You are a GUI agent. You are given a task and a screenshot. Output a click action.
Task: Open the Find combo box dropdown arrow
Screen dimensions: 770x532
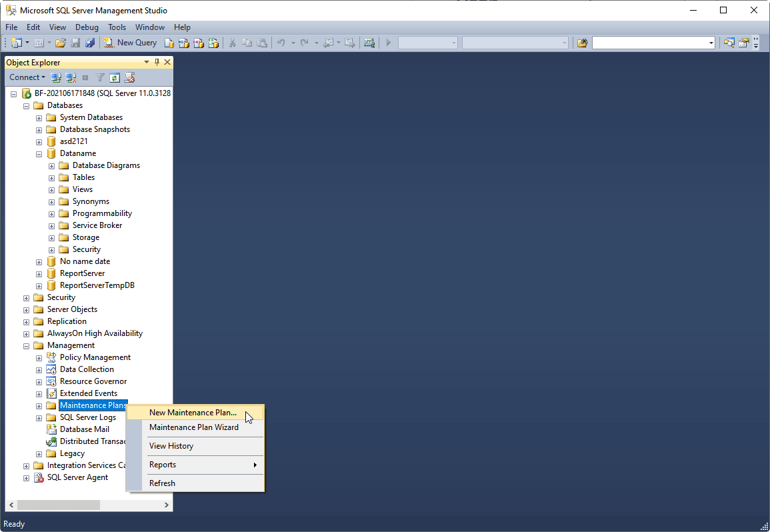point(711,43)
